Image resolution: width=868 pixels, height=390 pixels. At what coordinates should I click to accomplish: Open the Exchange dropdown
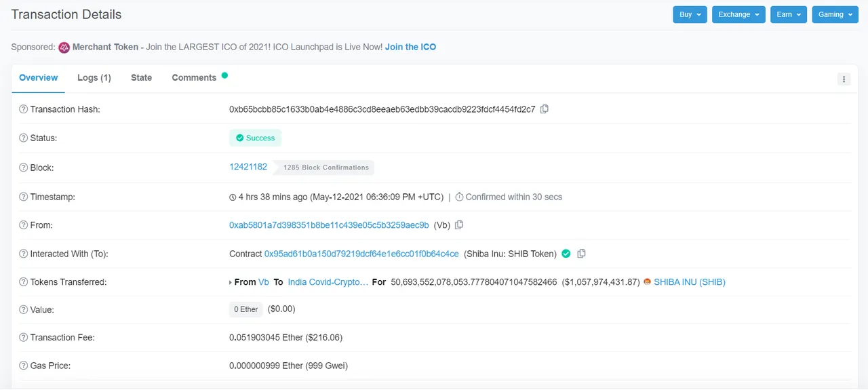point(738,14)
